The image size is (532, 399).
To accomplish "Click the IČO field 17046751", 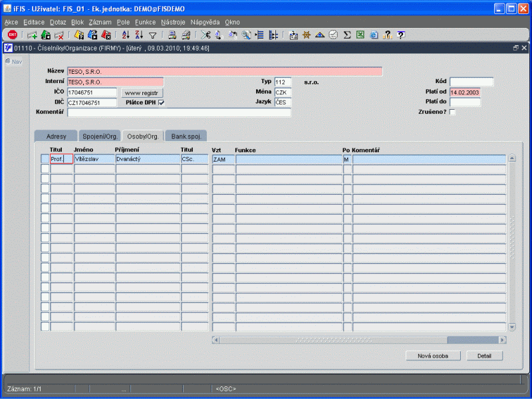I will [92, 92].
